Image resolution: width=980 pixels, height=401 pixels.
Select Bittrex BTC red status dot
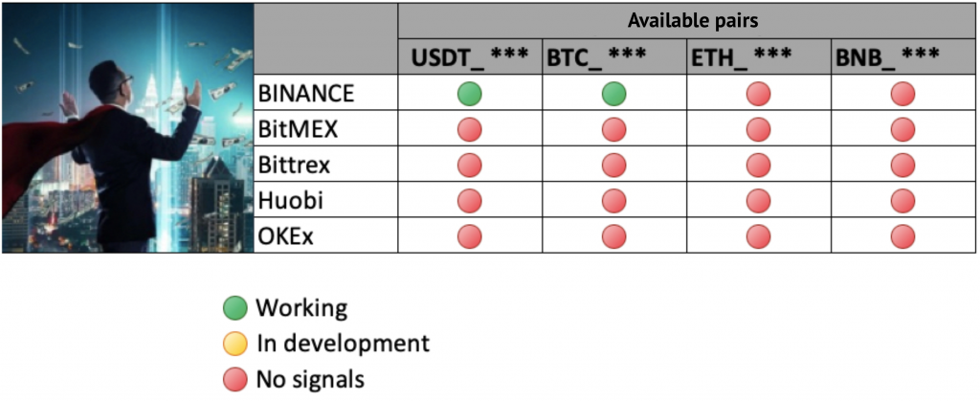coord(614,165)
